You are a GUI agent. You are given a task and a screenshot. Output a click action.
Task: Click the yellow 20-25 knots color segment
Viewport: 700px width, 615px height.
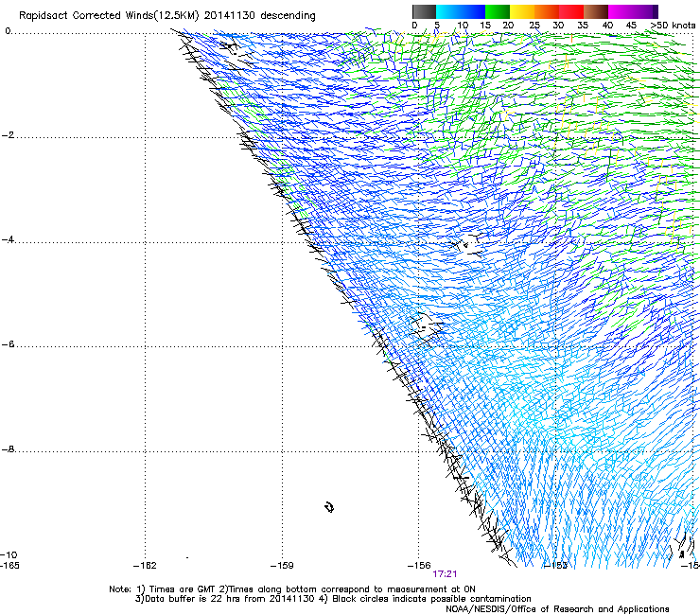522,11
